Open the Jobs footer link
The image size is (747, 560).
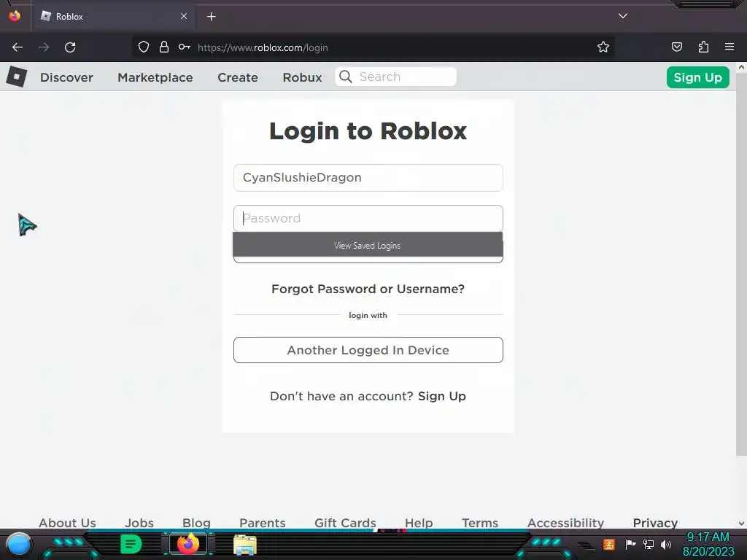pyautogui.click(x=139, y=522)
